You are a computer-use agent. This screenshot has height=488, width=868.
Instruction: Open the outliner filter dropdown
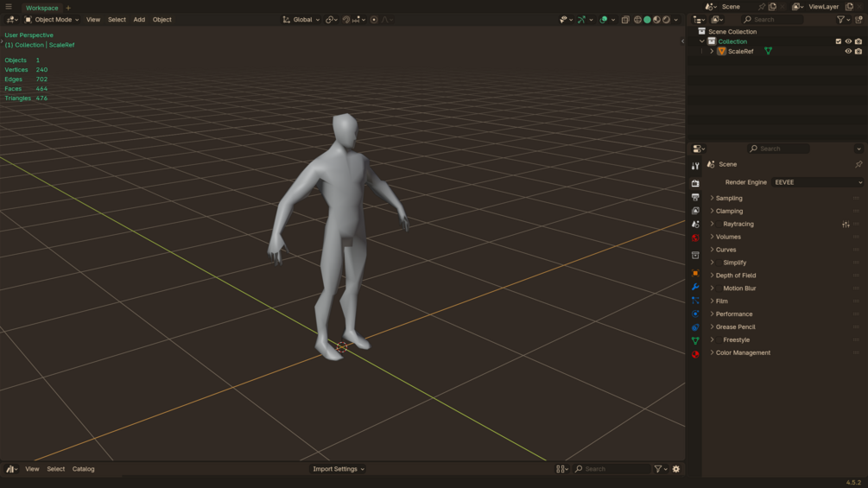pyautogui.click(x=843, y=19)
